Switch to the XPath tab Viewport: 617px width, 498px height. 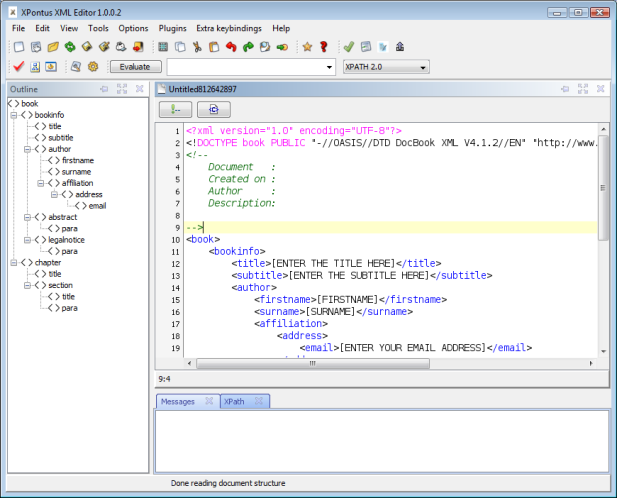click(x=235, y=401)
